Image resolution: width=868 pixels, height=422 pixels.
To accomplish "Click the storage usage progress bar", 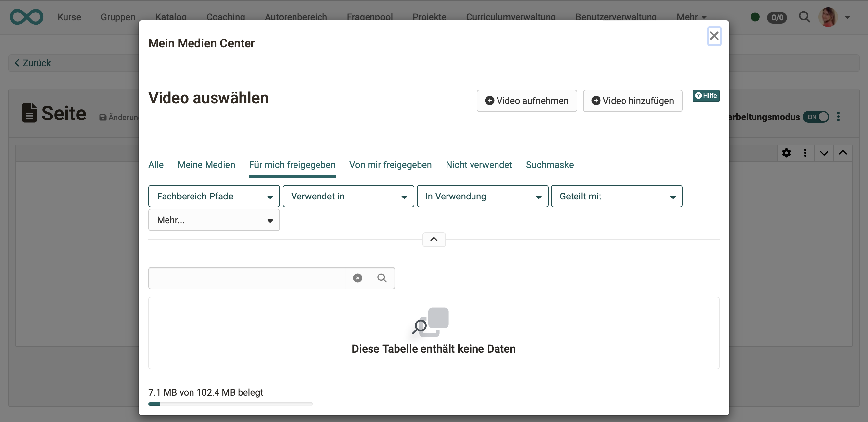I will pyautogui.click(x=230, y=404).
